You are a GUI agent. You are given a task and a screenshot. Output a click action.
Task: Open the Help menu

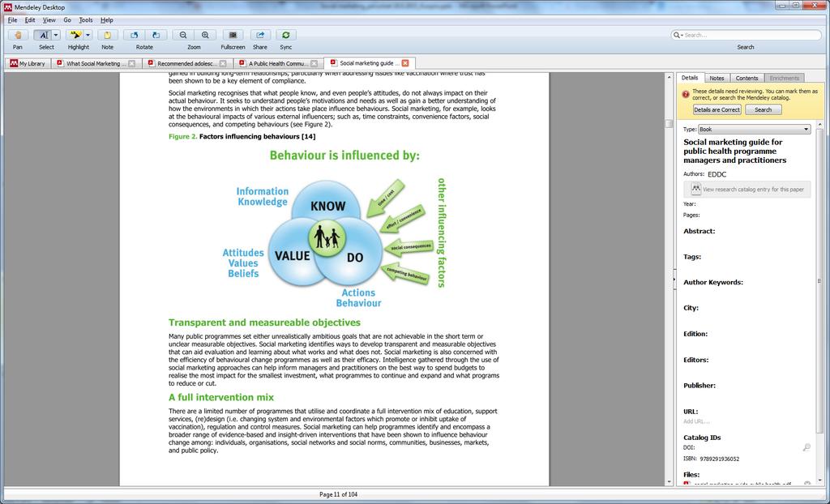[107, 20]
